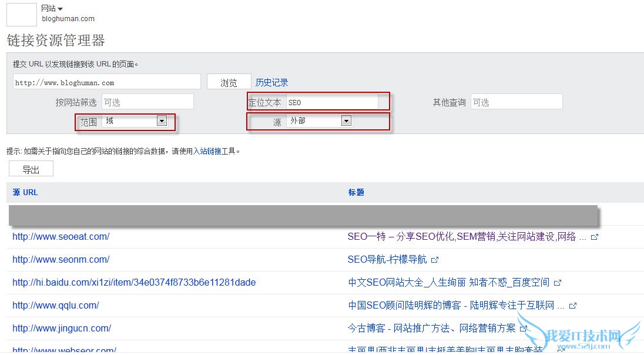644x355 pixels.
Task: Click the 标题 column header
Action: coord(356,192)
